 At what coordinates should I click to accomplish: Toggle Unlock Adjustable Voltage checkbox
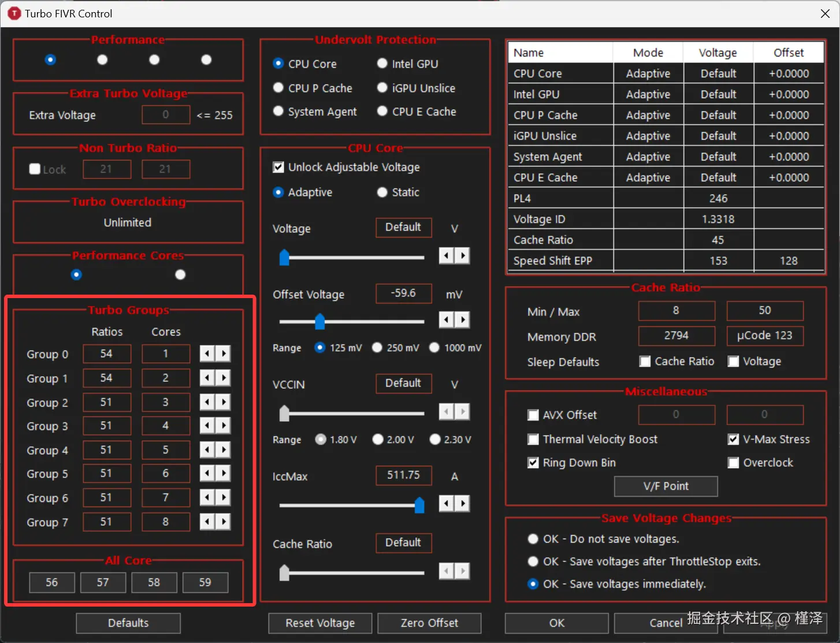[x=278, y=167]
